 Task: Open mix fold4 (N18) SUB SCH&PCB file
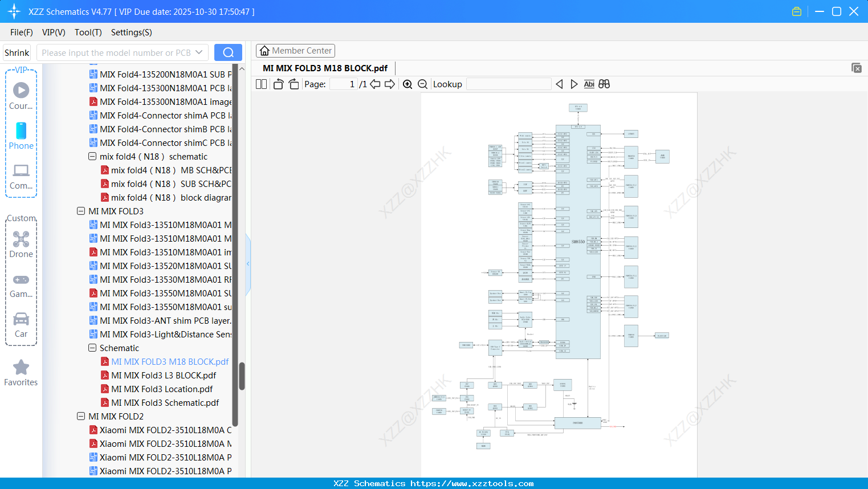pyautogui.click(x=166, y=184)
